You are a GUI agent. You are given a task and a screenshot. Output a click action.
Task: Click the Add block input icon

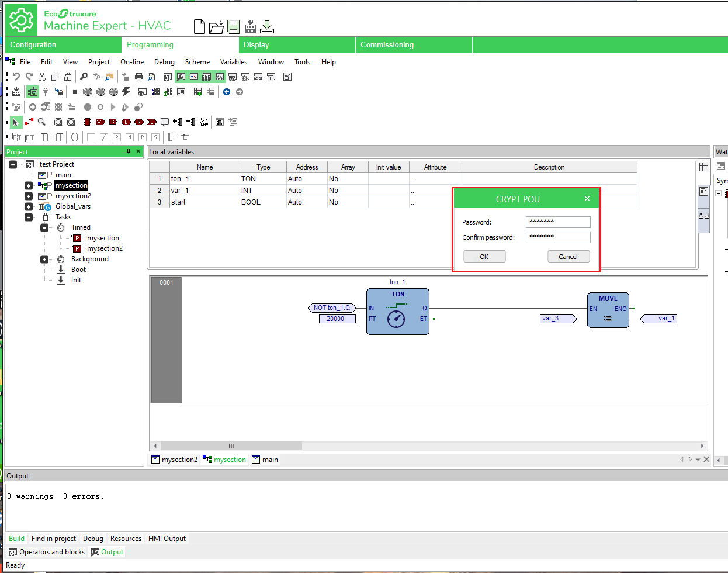[x=177, y=122]
